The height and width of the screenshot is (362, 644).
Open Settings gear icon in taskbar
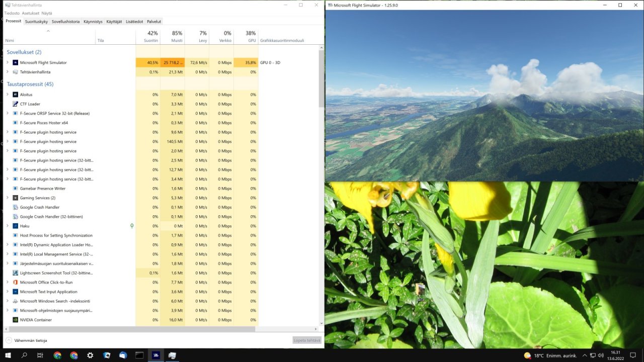click(x=90, y=355)
